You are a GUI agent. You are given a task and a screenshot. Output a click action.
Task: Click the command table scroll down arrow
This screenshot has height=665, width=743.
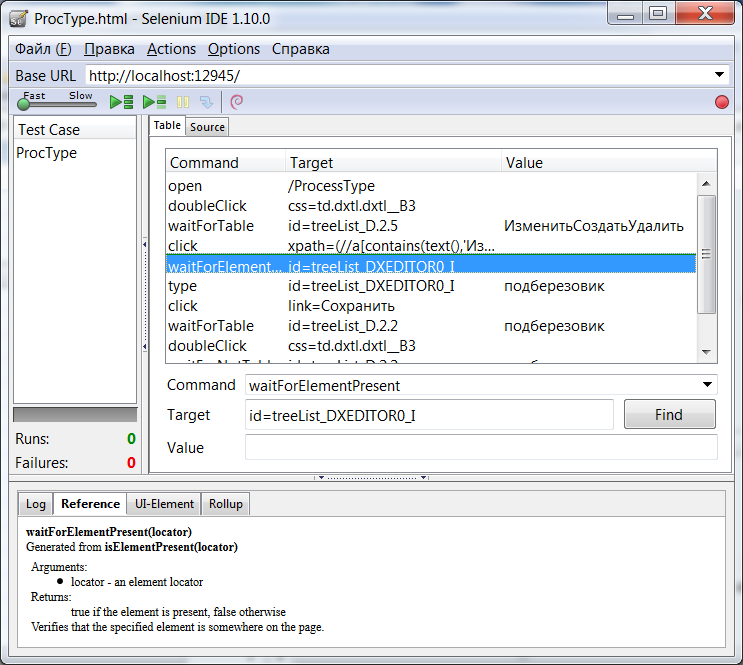point(706,352)
